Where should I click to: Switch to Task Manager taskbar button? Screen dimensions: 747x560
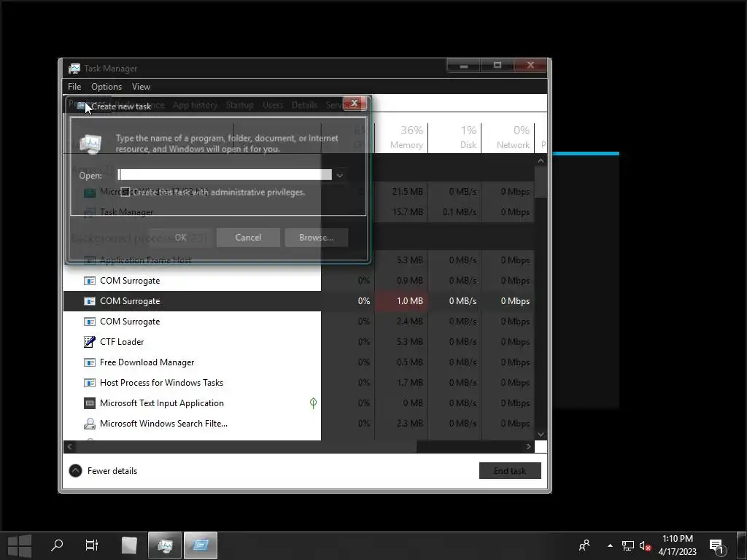(165, 545)
